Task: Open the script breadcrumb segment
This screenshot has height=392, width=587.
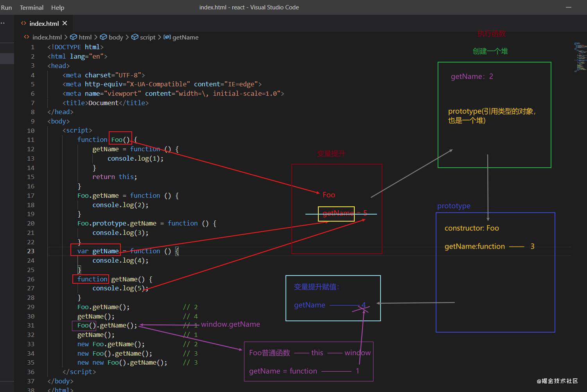Action: tap(147, 37)
